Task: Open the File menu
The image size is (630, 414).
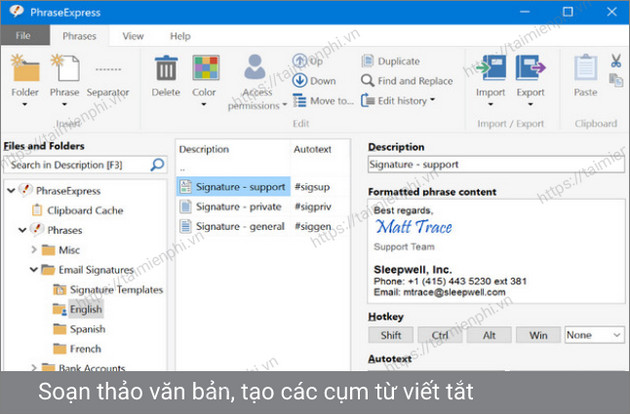Action: pos(24,36)
